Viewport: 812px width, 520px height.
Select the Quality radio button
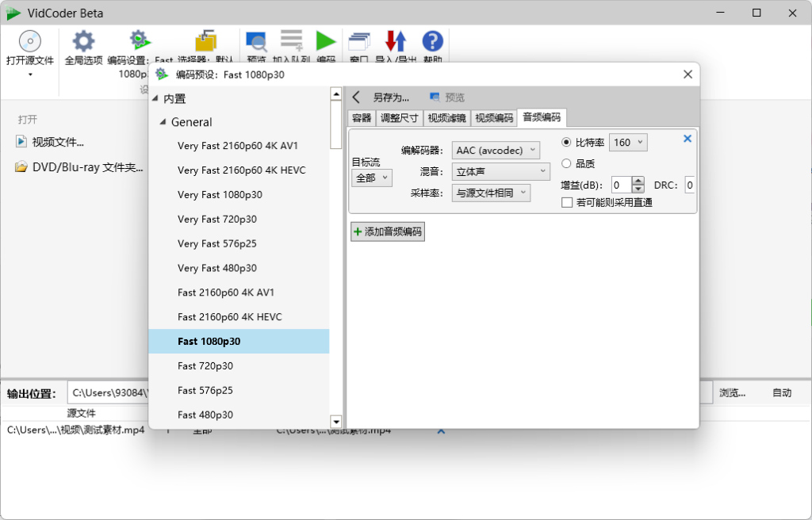pos(566,163)
